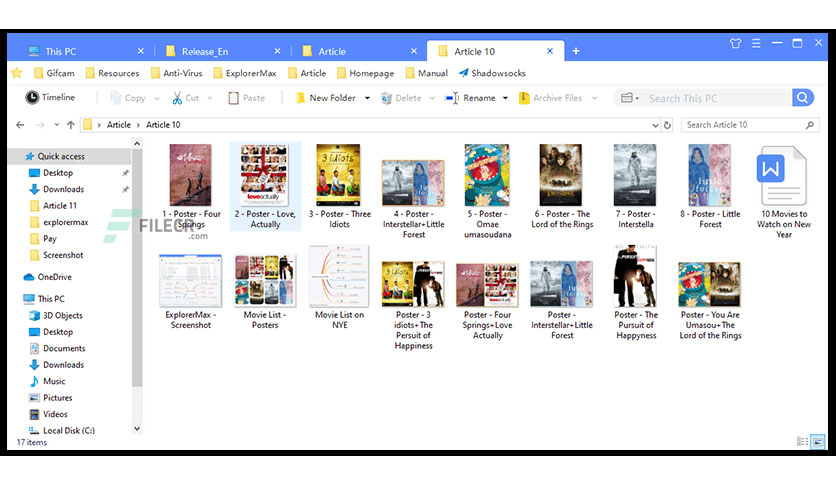Open ExplorerMax bookmark folder

point(245,73)
